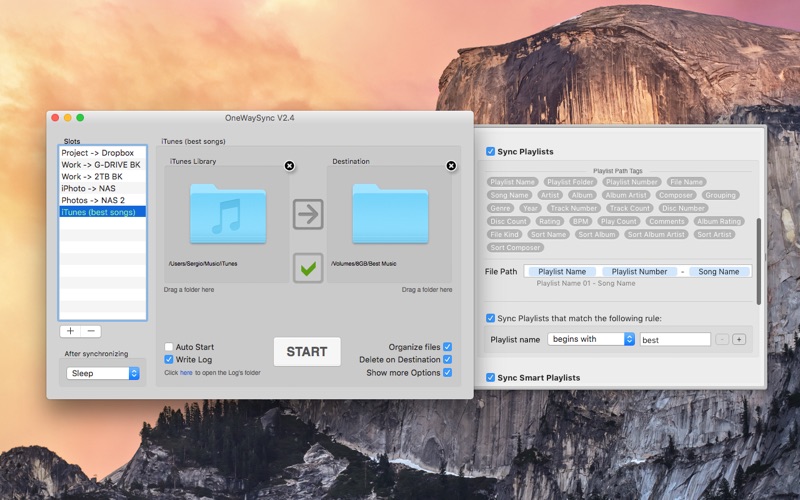Screen dimensions: 800x500
Task: Click the File Name path tag
Action: pos(686,182)
